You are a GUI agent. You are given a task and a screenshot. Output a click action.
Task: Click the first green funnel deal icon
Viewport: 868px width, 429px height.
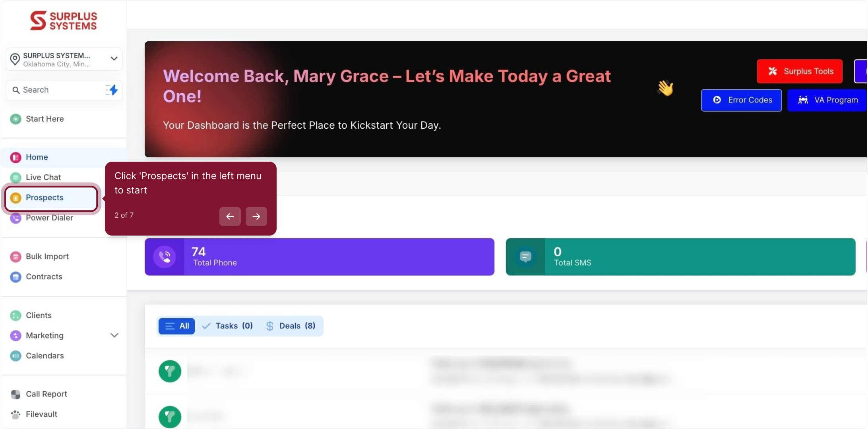coord(170,371)
